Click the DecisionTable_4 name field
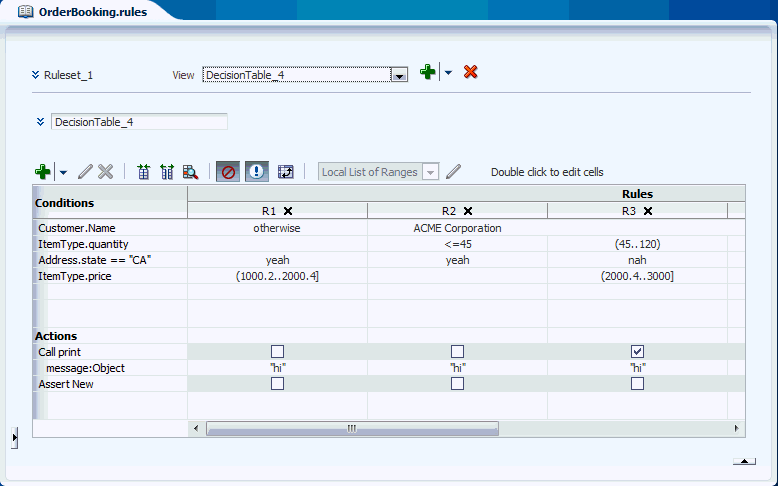 coord(139,122)
